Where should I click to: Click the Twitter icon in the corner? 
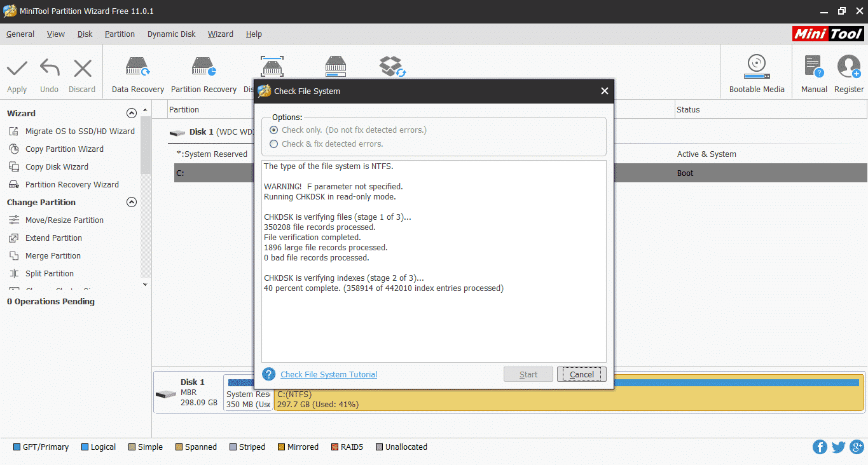[x=838, y=447]
